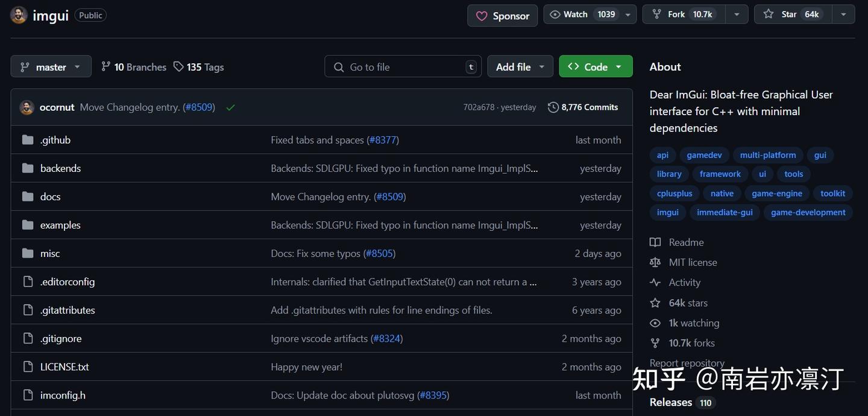Click the search magnifier in Go to file

tap(339, 66)
